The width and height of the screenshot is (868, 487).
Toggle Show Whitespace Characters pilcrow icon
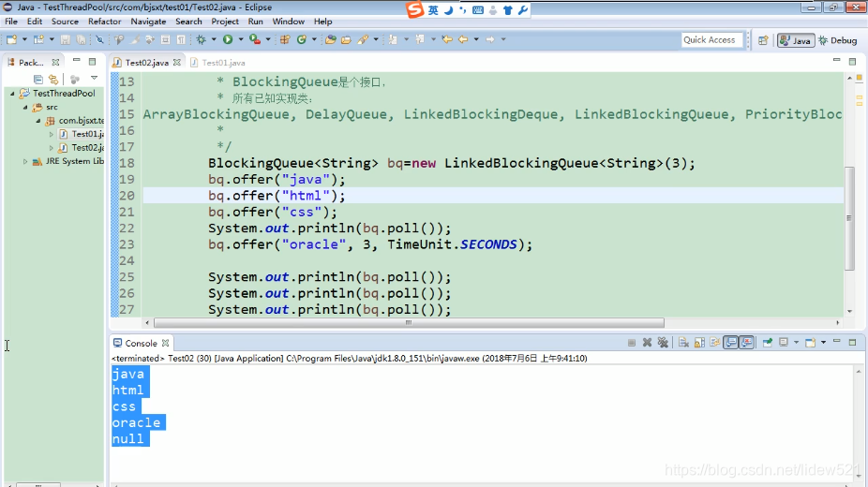(181, 39)
